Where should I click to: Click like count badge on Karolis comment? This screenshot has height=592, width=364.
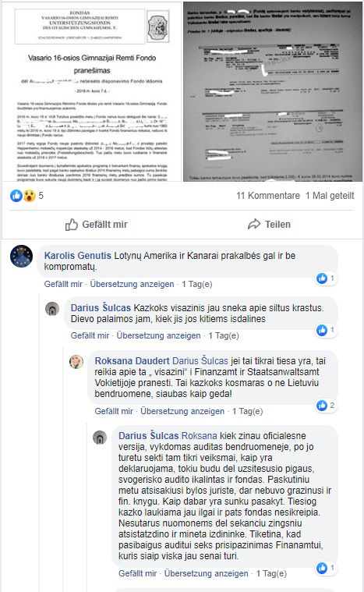(x=326, y=278)
